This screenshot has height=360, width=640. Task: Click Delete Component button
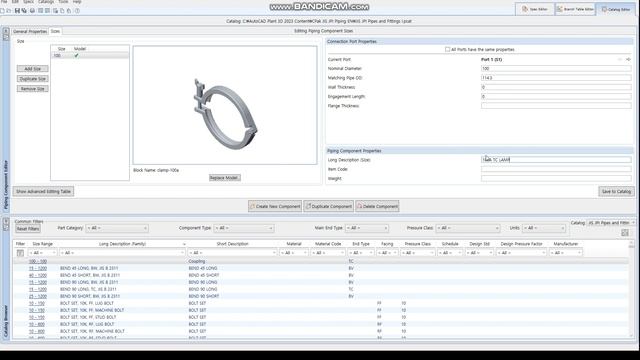pyautogui.click(x=377, y=207)
